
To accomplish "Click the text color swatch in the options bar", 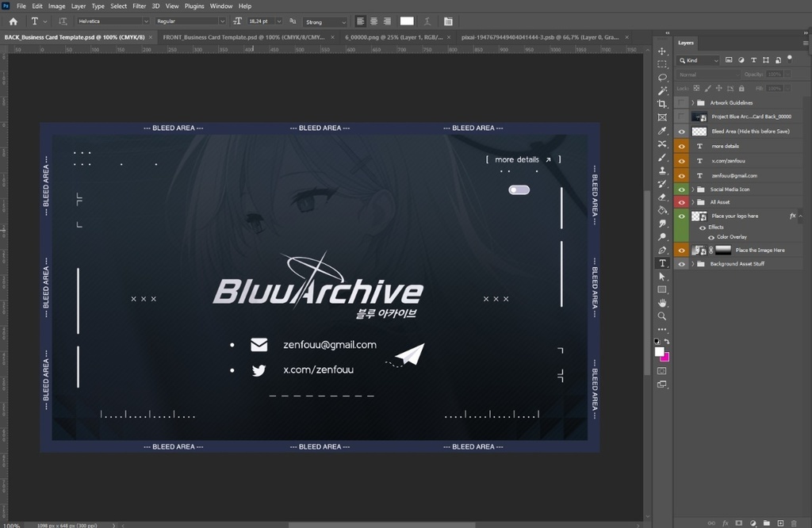I will point(407,21).
